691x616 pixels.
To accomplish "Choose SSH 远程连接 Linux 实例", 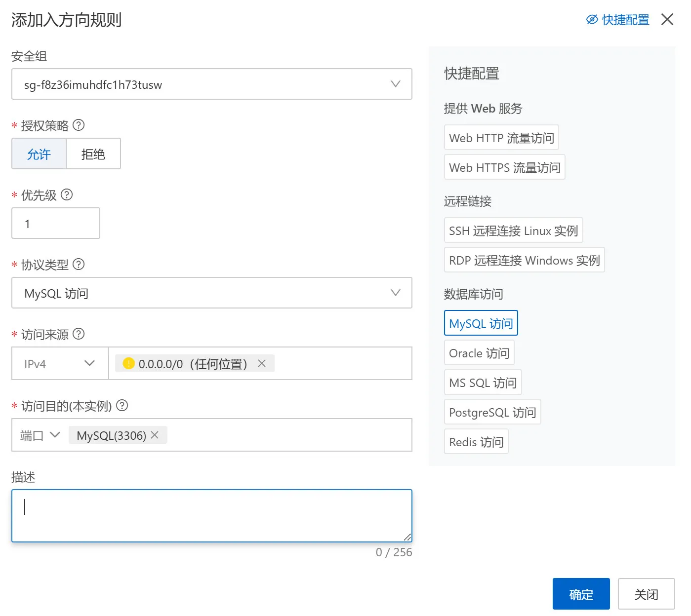I will [513, 230].
